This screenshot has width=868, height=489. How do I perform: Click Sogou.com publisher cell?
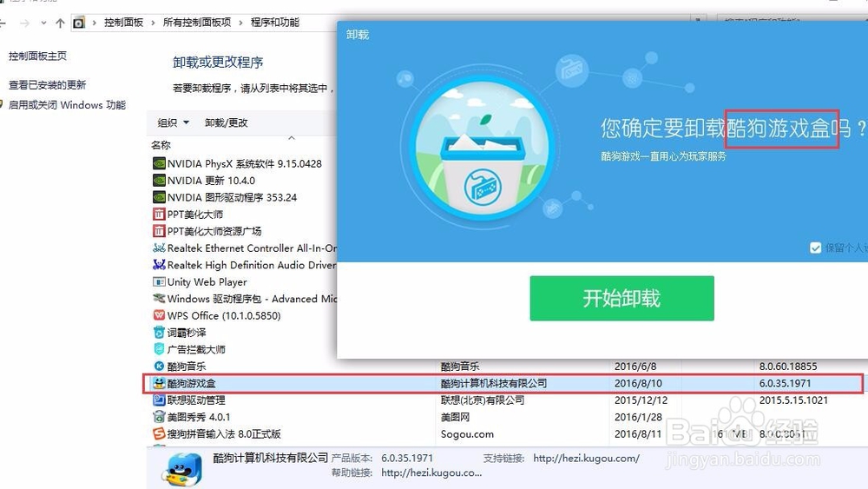coord(467,434)
